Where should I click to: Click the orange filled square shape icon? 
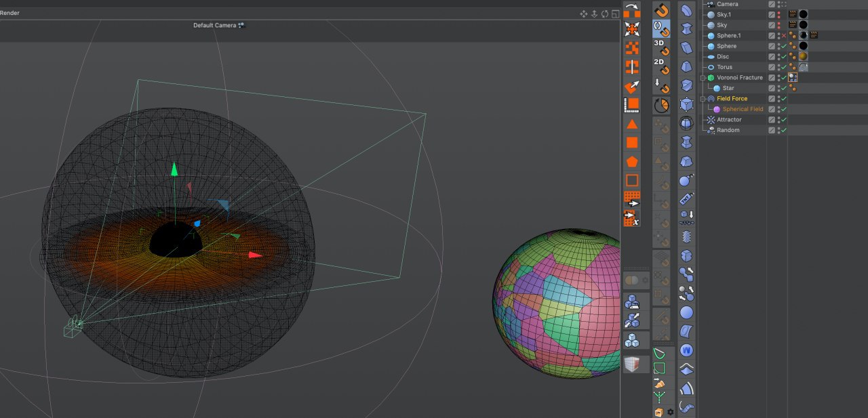[x=632, y=142]
